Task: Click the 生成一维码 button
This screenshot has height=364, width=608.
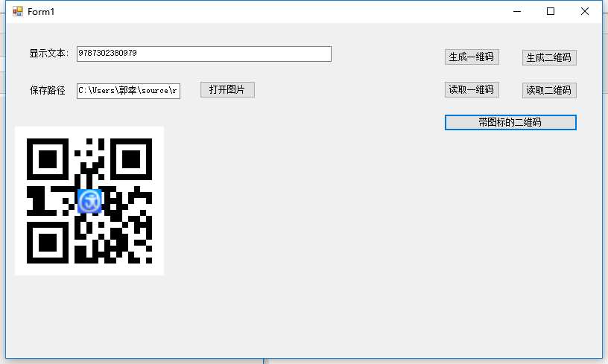Action: (x=472, y=57)
